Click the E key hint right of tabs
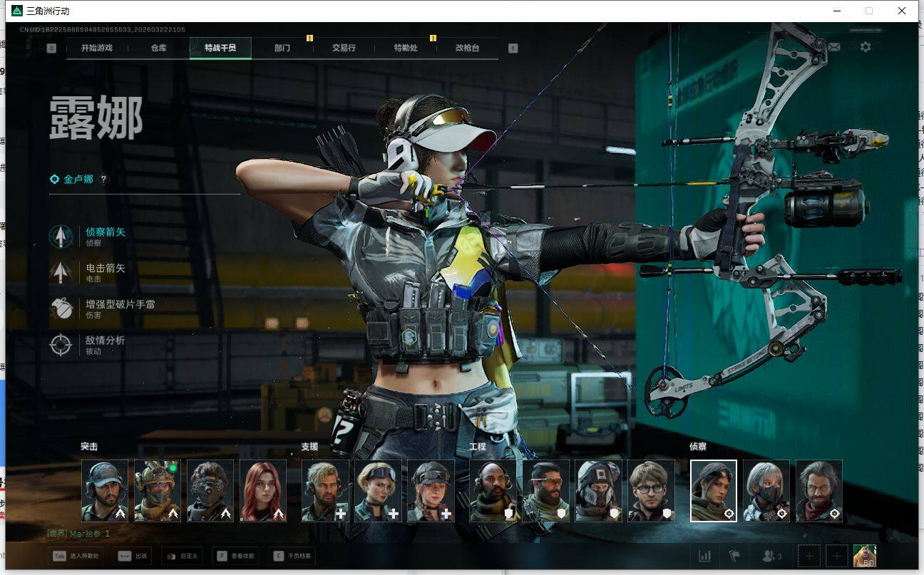 [x=513, y=48]
